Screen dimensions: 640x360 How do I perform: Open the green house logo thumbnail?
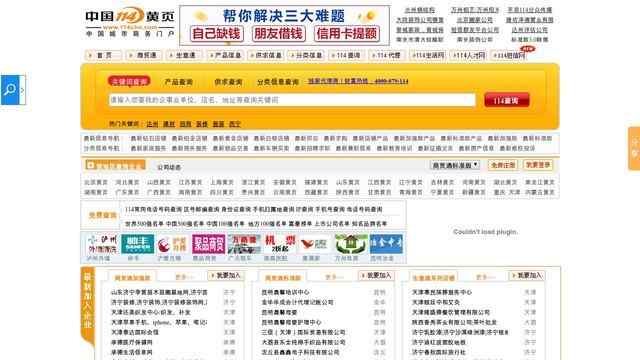click(351, 244)
